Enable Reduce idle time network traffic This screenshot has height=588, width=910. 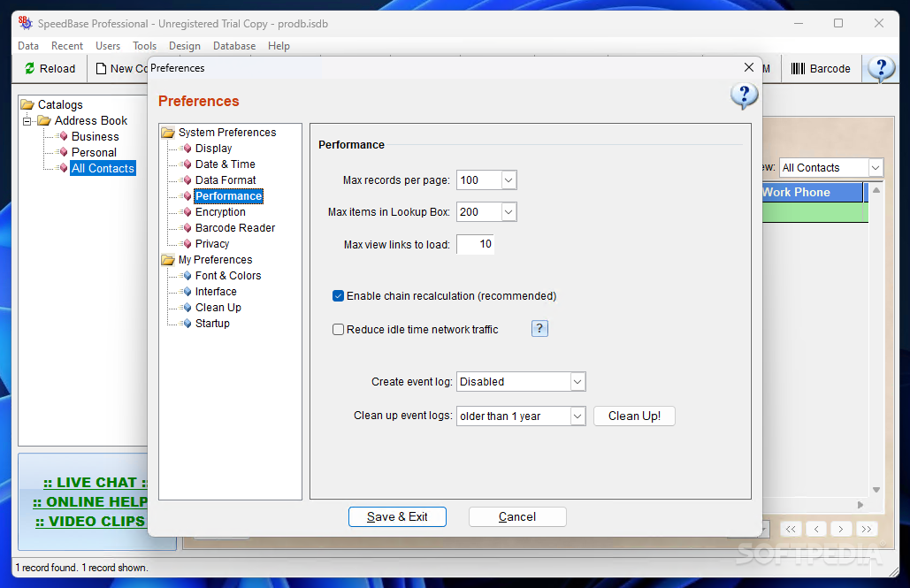click(338, 330)
